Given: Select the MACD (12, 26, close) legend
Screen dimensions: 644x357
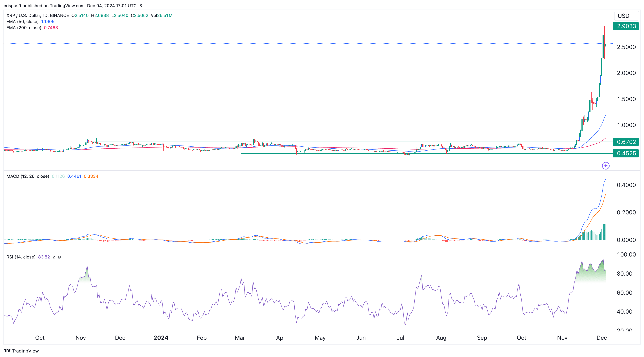Looking at the screenshot, I should pyautogui.click(x=28, y=176).
